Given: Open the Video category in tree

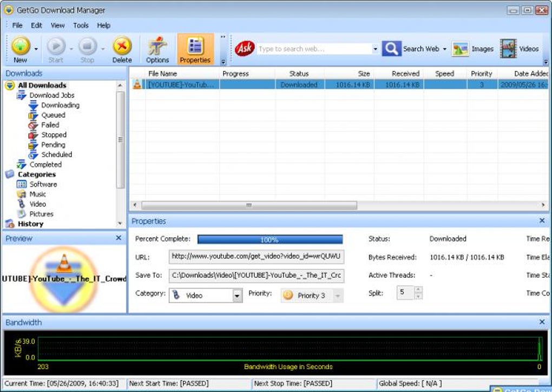Looking at the screenshot, I should click(37, 204).
